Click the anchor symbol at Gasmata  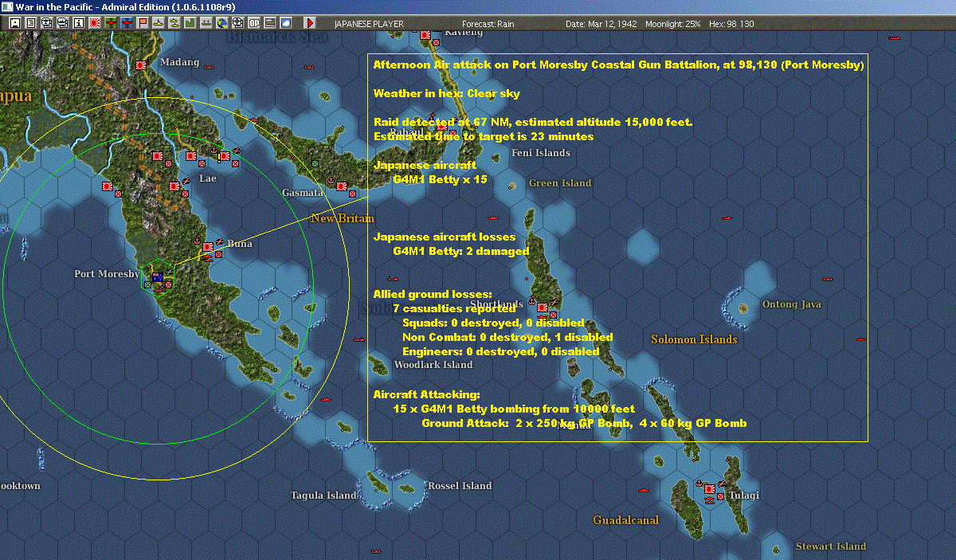click(331, 179)
